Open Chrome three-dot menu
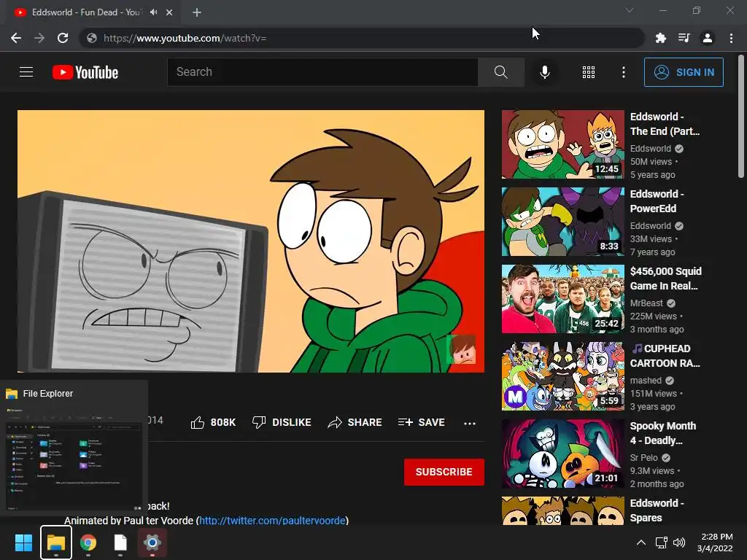Viewport: 747px width, 560px height. (x=731, y=38)
